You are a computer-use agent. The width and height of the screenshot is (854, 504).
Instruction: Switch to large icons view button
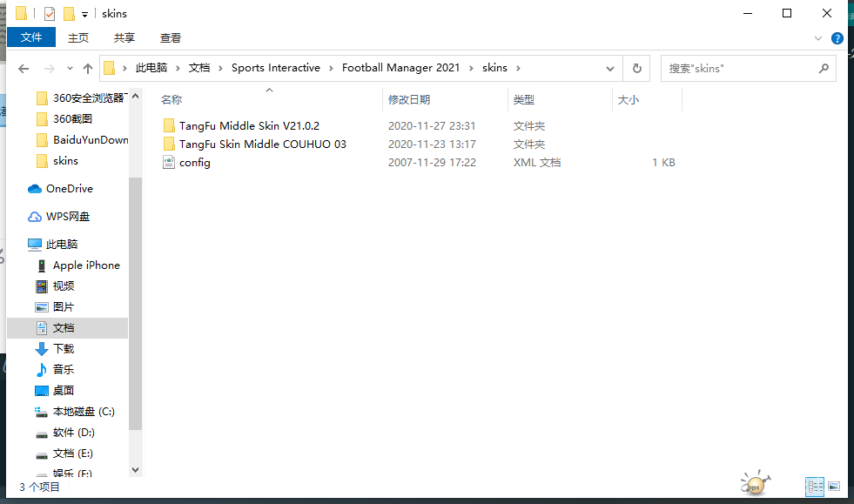834,487
